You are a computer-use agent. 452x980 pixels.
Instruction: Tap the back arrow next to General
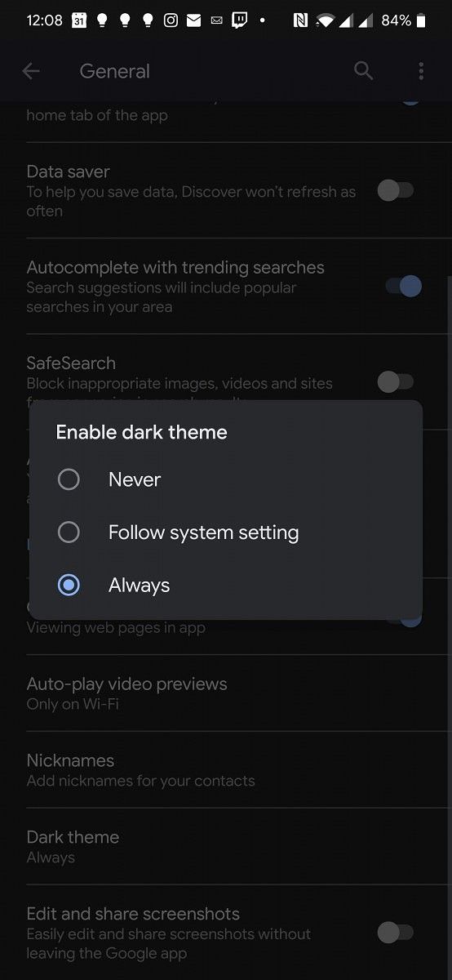[31, 71]
